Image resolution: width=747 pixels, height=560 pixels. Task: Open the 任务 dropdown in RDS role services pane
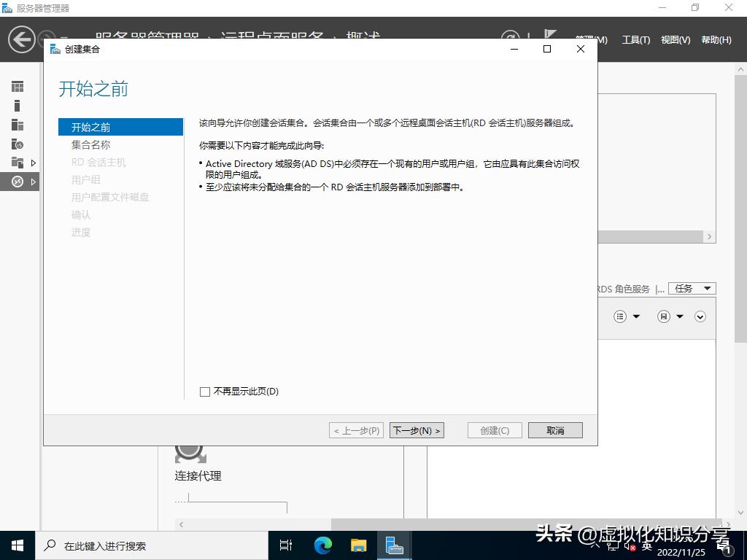[x=691, y=288]
